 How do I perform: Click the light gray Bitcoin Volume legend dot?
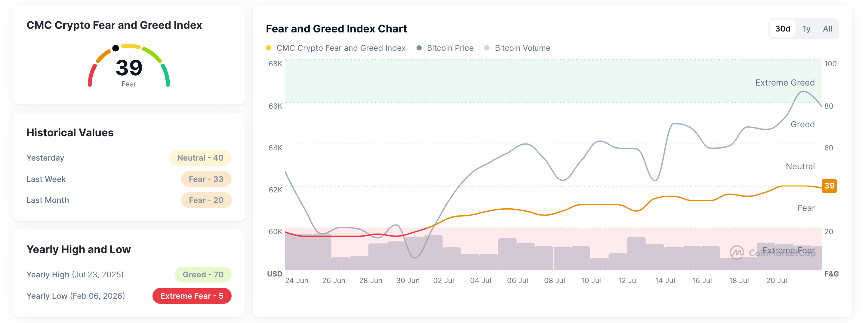pos(487,48)
